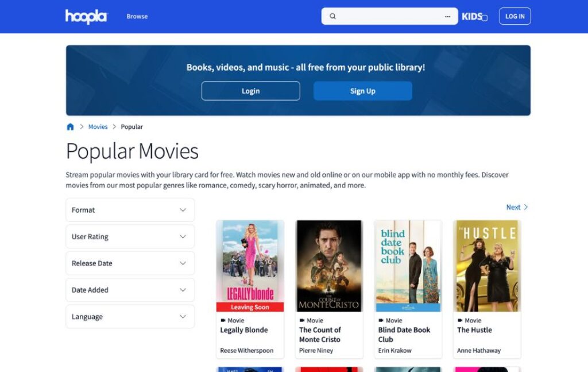This screenshot has height=372, width=588.
Task: Expand the User Rating filter
Action: [x=130, y=236]
